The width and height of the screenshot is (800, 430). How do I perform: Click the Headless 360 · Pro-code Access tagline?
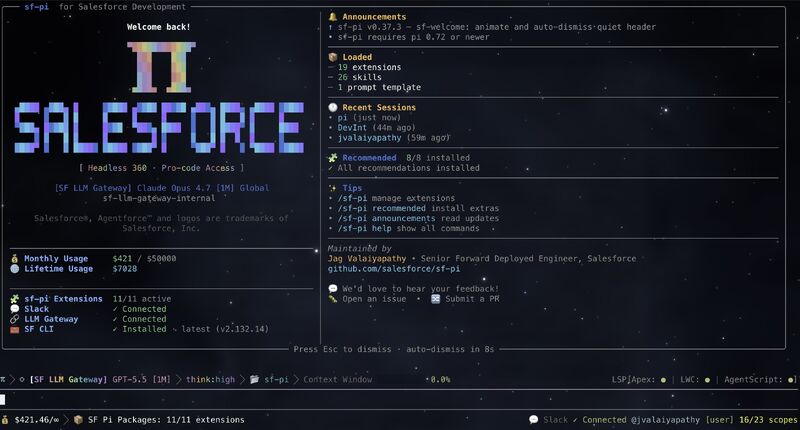(161, 168)
